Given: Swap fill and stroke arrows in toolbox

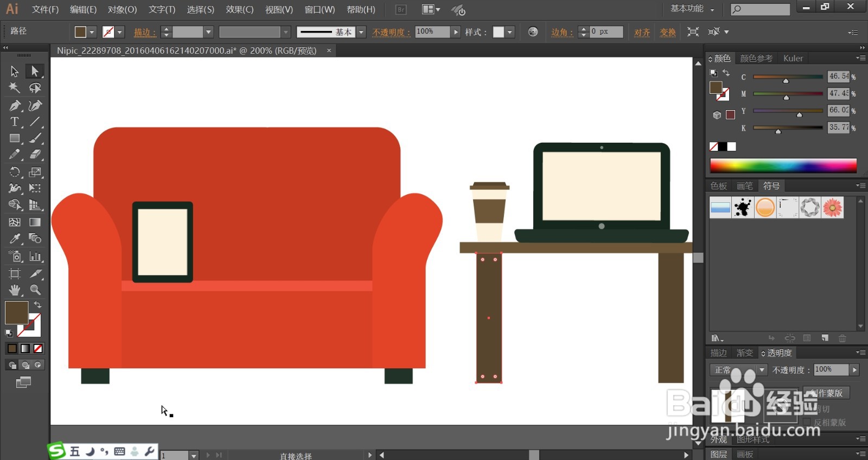Looking at the screenshot, I should click(x=37, y=305).
